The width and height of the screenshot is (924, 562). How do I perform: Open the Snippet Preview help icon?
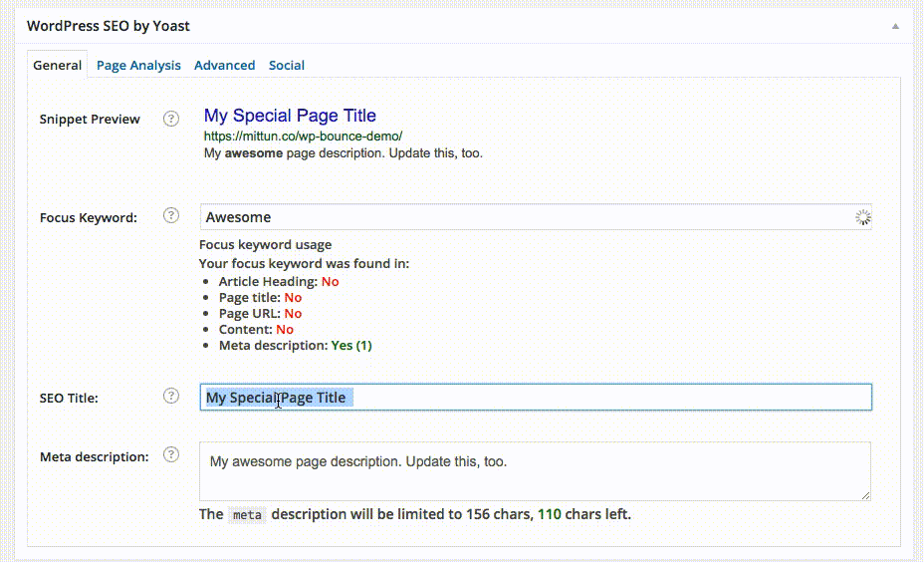coord(171,119)
